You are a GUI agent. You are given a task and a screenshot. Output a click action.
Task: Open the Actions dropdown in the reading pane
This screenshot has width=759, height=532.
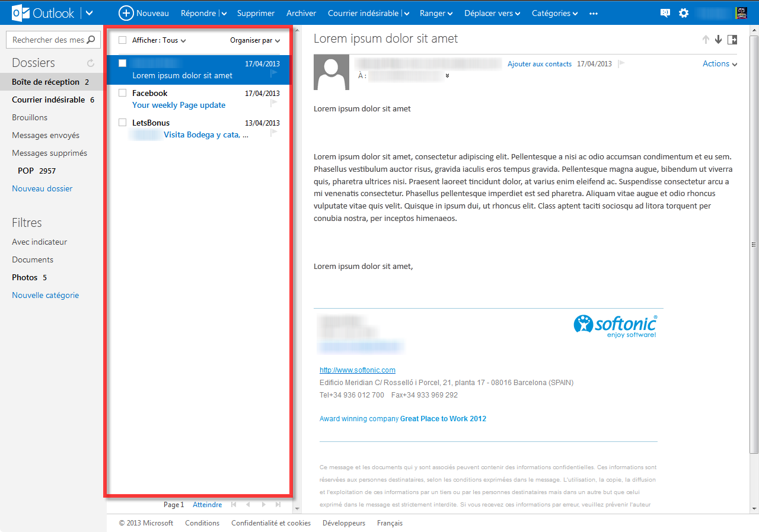pos(719,63)
